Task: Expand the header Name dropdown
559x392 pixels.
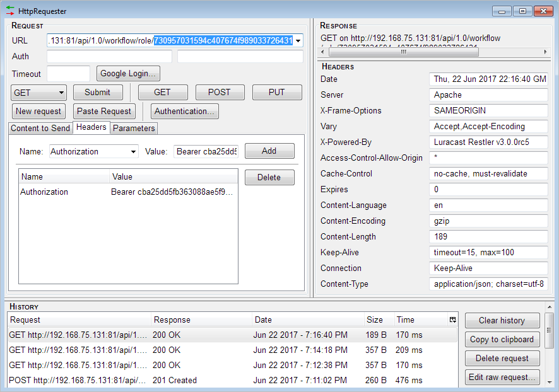Action: coord(134,151)
